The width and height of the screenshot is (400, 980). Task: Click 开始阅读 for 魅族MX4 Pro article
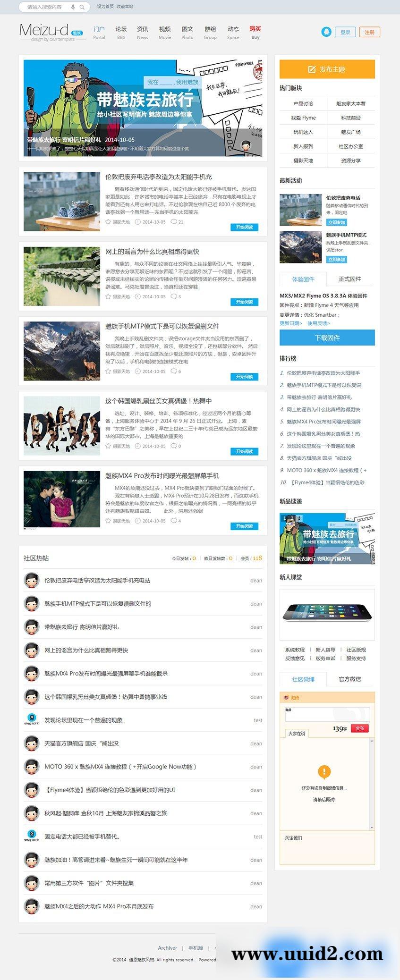(x=245, y=526)
